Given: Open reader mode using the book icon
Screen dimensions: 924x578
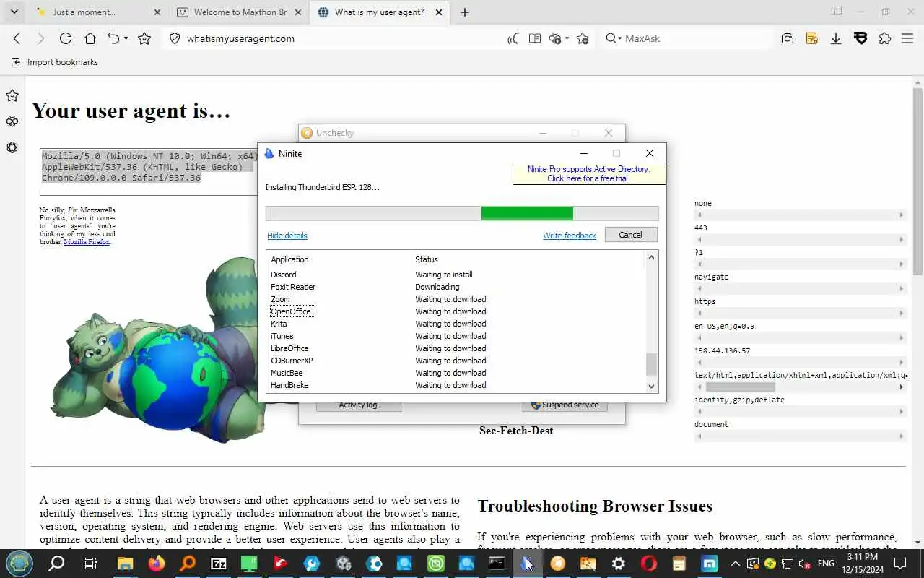Looking at the screenshot, I should (535, 38).
